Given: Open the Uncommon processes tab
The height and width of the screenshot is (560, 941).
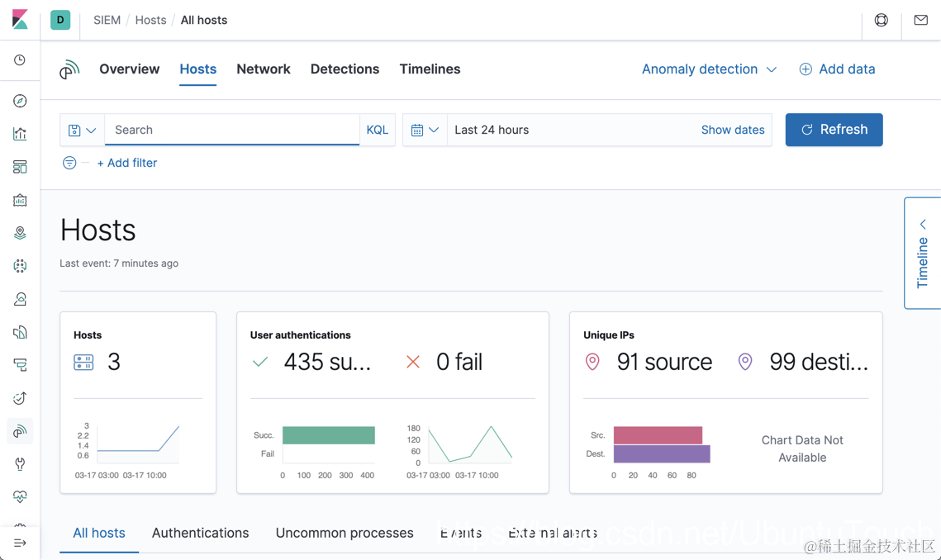Looking at the screenshot, I should (x=345, y=533).
